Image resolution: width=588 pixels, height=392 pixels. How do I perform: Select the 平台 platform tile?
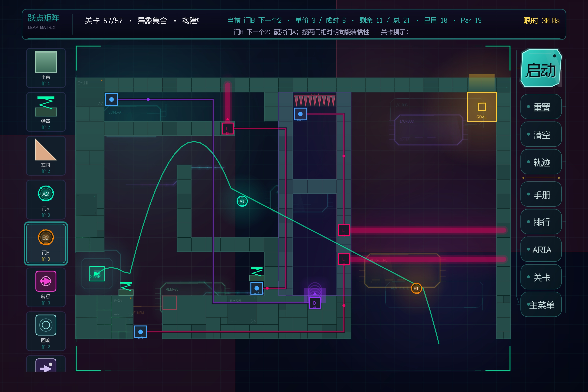(46, 68)
